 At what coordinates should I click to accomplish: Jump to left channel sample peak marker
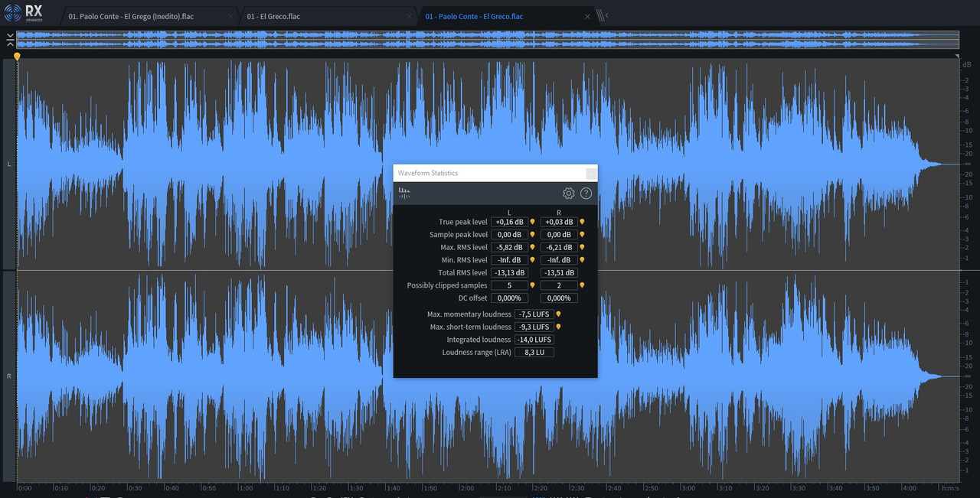(532, 235)
